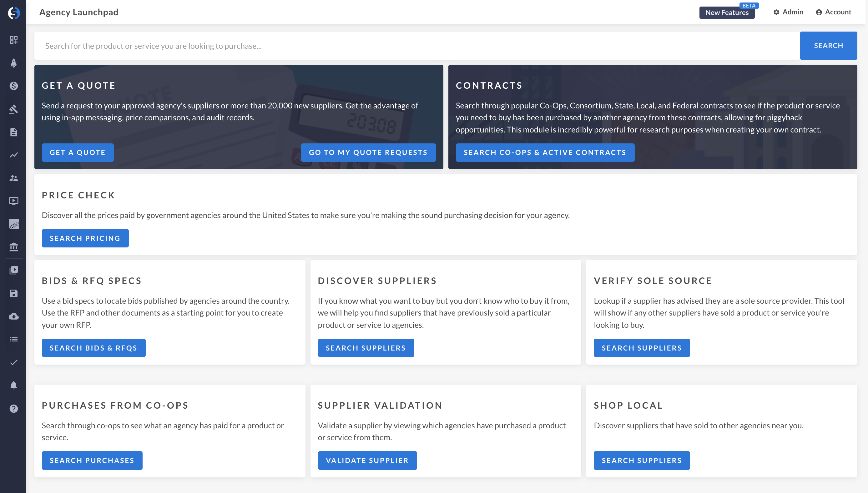Open the document sidebar icon
The width and height of the screenshot is (868, 493).
(x=13, y=132)
